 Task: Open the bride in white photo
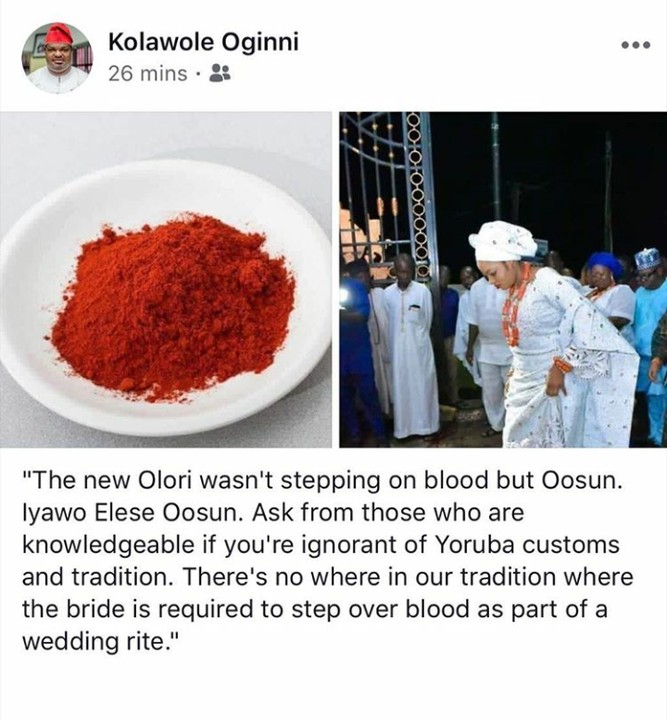click(502, 280)
